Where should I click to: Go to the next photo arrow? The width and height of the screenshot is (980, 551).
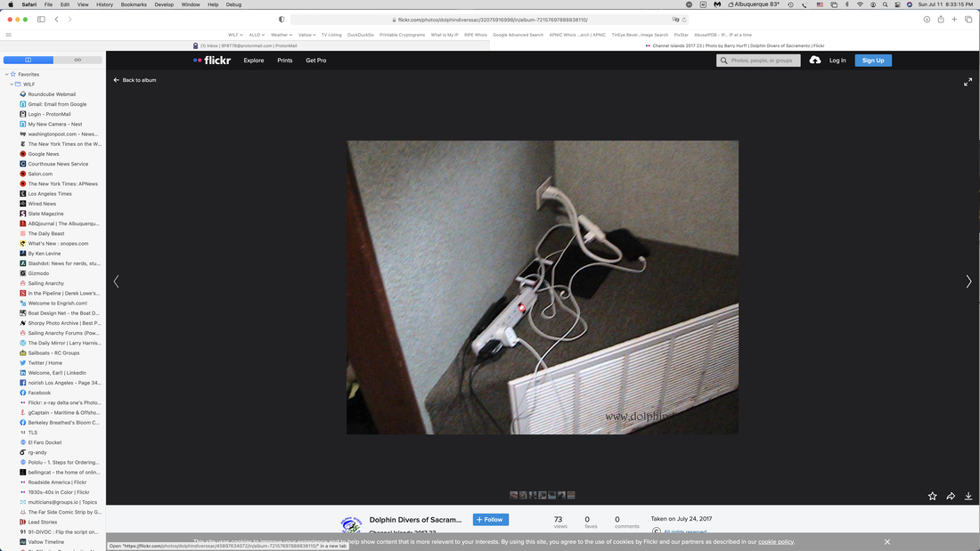[968, 281]
